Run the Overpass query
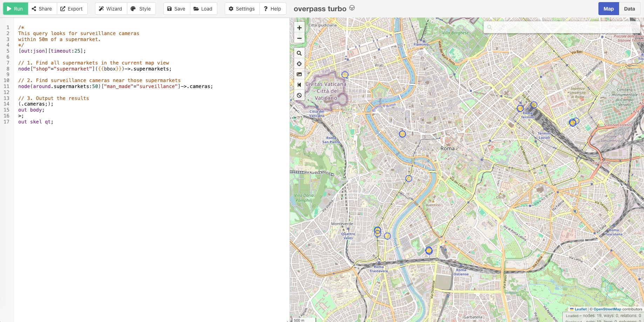644x322 pixels. click(x=15, y=9)
